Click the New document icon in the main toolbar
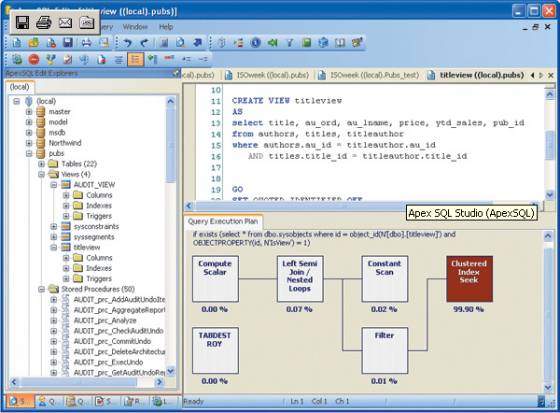Viewport: 560px width, 413px height. pos(17,43)
